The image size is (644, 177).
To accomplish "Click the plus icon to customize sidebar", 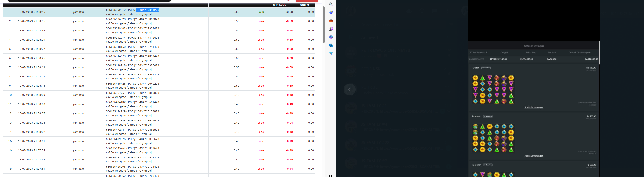I will pyautogui.click(x=331, y=62).
